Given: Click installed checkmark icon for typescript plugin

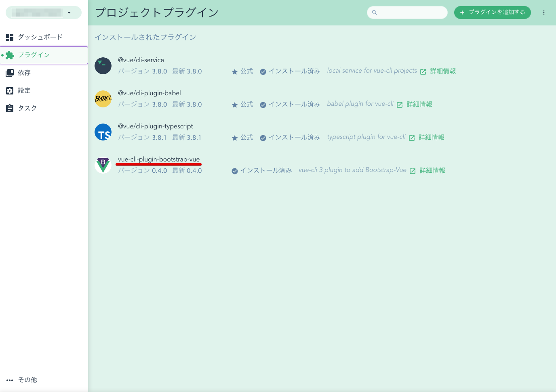Looking at the screenshot, I should point(263,138).
